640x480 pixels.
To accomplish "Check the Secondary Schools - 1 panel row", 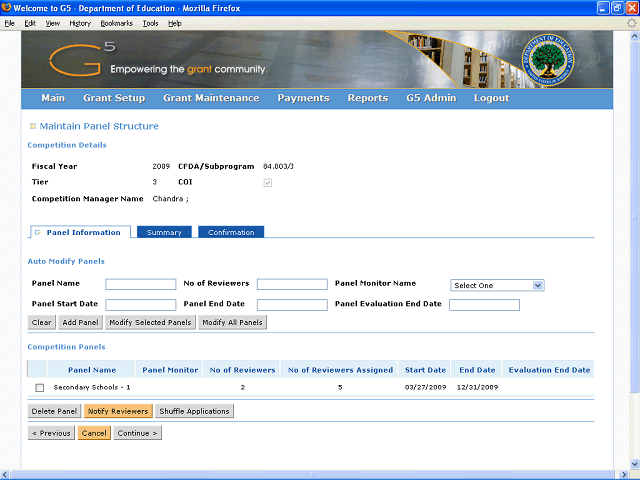I will pyautogui.click(x=40, y=387).
